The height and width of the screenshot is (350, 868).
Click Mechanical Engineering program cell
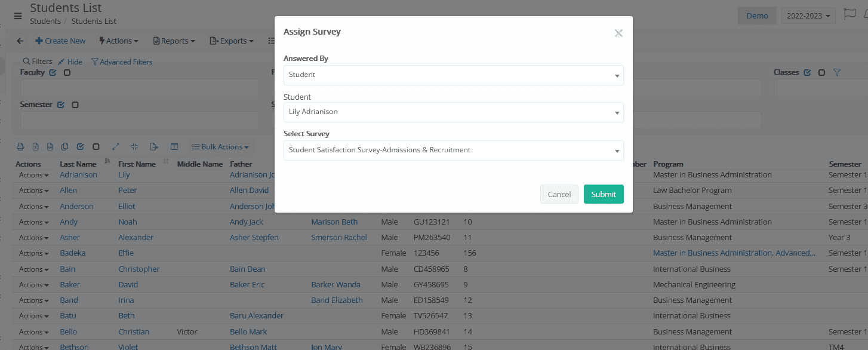tap(694, 285)
